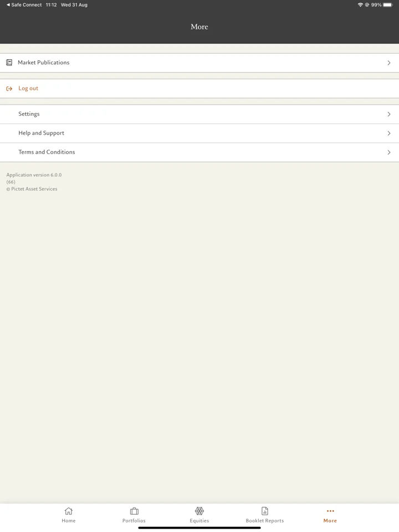399x532 pixels.
Task: Select the More tab label
Action: point(330,520)
